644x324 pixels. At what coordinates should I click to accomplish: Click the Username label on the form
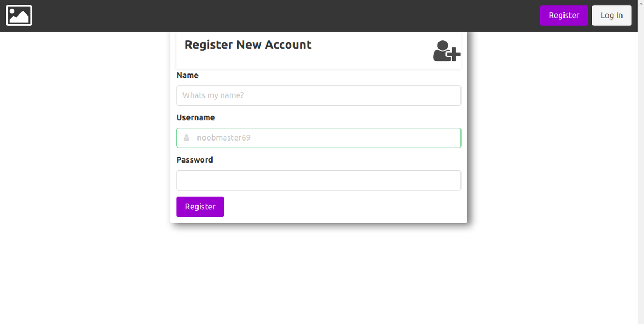coord(196,117)
